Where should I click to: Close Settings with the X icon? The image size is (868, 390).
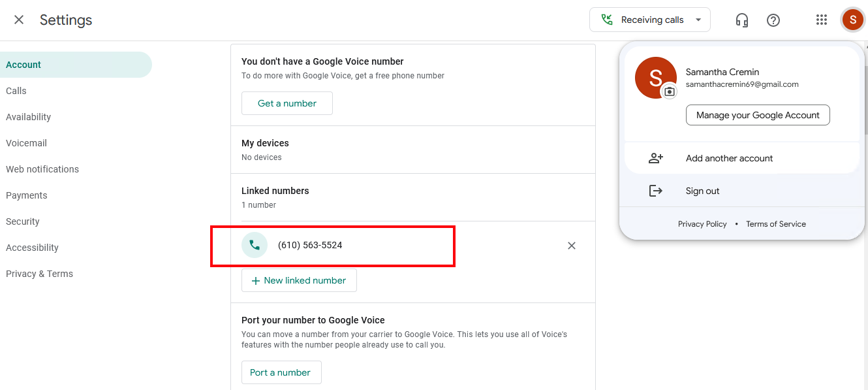point(19,20)
